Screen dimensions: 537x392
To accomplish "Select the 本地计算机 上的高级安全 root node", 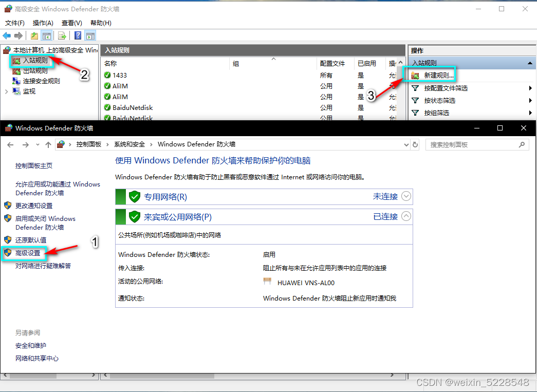I will coord(55,50).
